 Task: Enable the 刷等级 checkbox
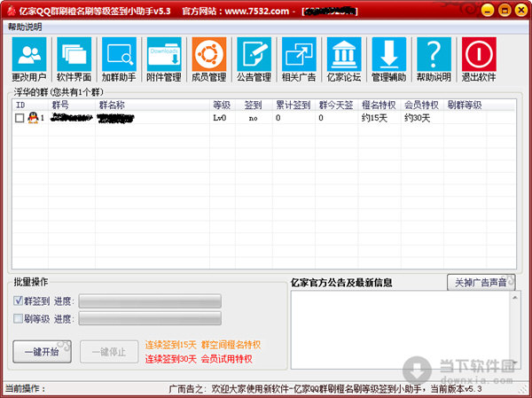(x=18, y=318)
